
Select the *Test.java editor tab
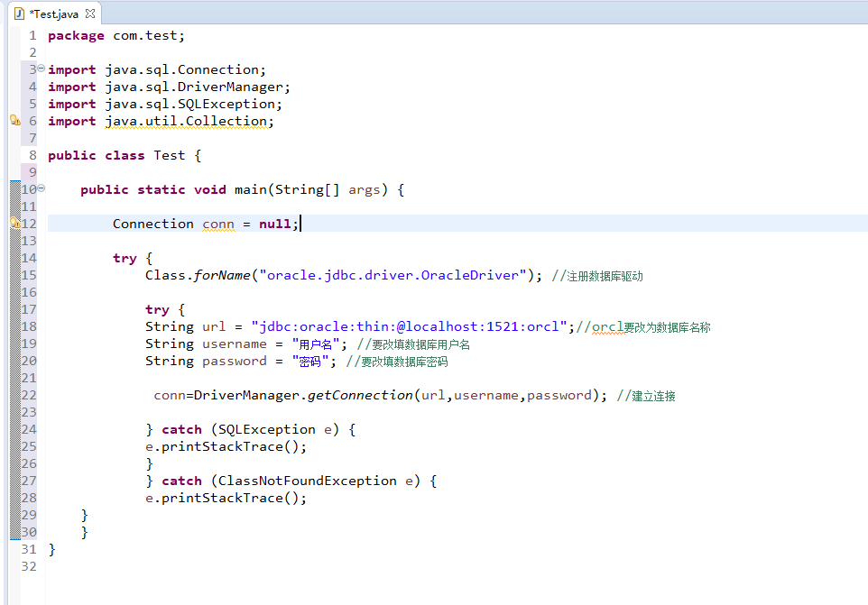(x=54, y=14)
